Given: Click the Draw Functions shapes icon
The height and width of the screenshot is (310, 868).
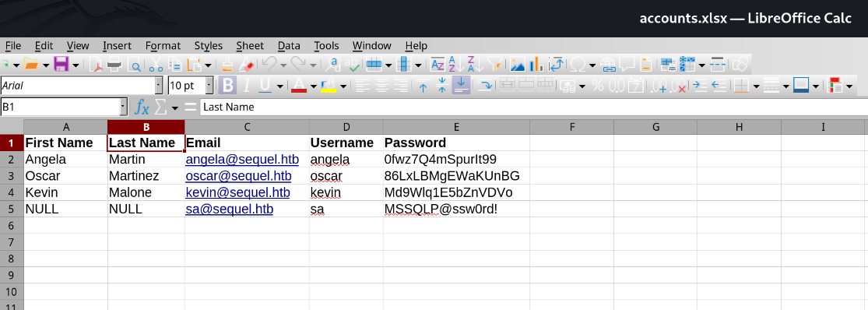Looking at the screenshot, I should point(740,65).
